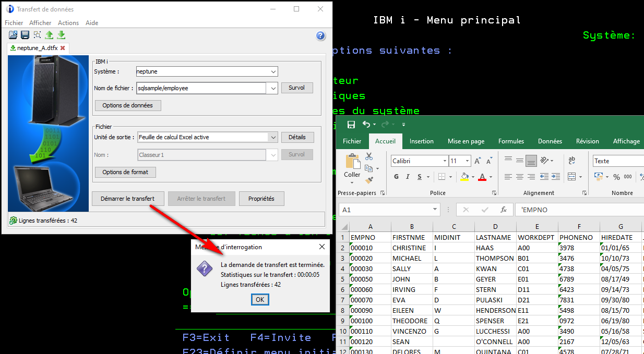Open borders dropdown arrow in Police group
Viewport: 644px width, 354px height.
click(x=450, y=177)
